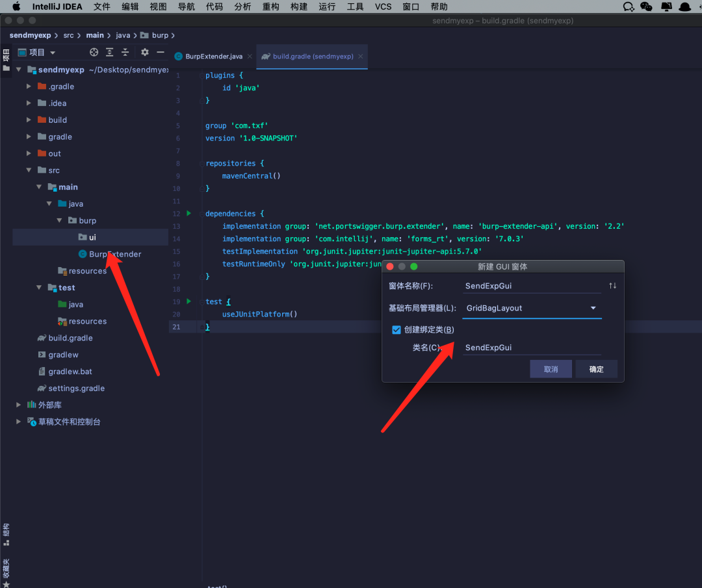Open the 重构 (Refactor) menu
This screenshot has width=702, height=588.
pyautogui.click(x=270, y=6)
